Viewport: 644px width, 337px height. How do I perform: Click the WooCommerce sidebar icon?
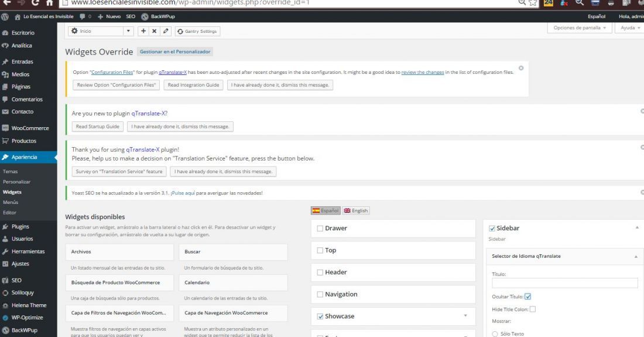5,128
